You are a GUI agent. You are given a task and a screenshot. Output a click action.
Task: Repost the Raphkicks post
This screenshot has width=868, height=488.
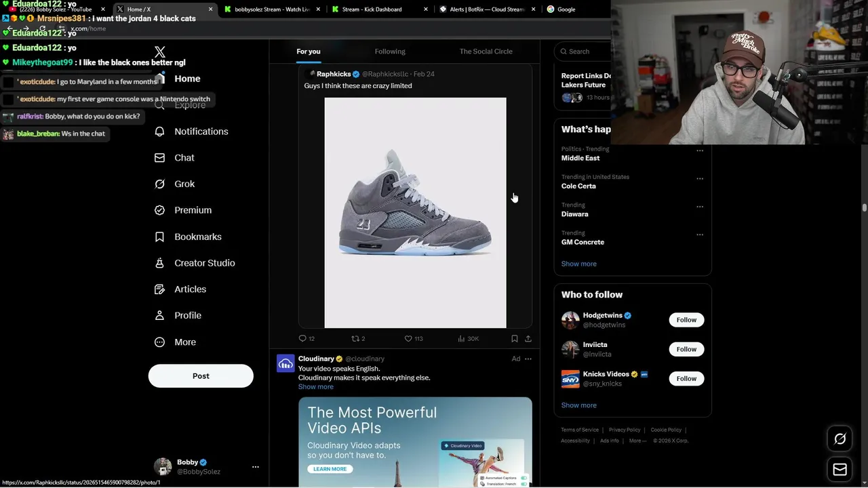click(x=355, y=338)
